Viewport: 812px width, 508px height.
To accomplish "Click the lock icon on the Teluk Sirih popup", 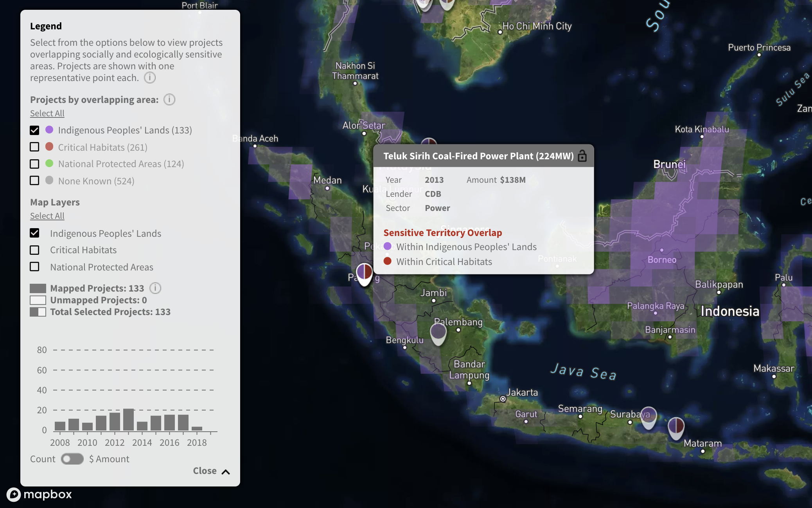I will [x=583, y=156].
